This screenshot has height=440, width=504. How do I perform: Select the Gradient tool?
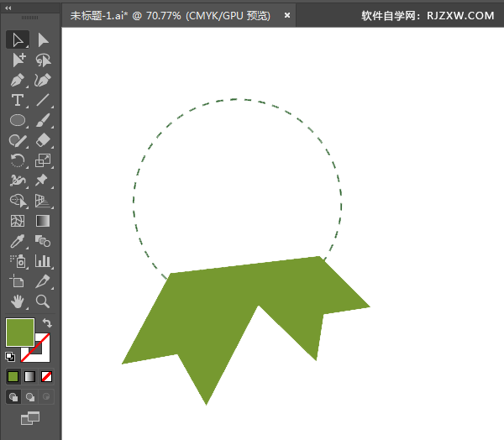point(43,221)
